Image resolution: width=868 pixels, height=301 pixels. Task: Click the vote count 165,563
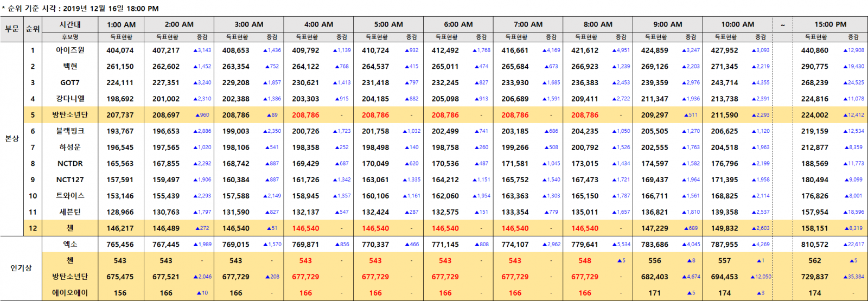coord(120,163)
